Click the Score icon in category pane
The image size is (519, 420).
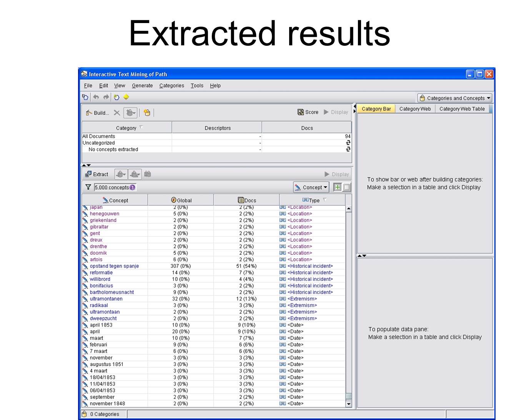point(301,112)
